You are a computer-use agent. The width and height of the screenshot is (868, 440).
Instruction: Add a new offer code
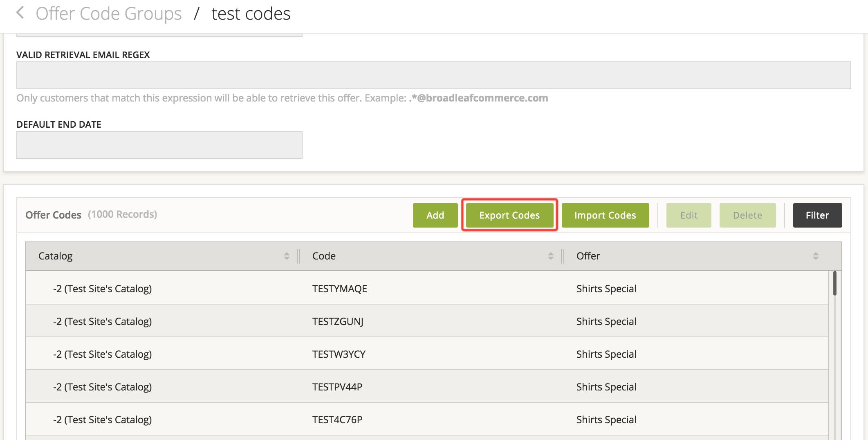435,215
